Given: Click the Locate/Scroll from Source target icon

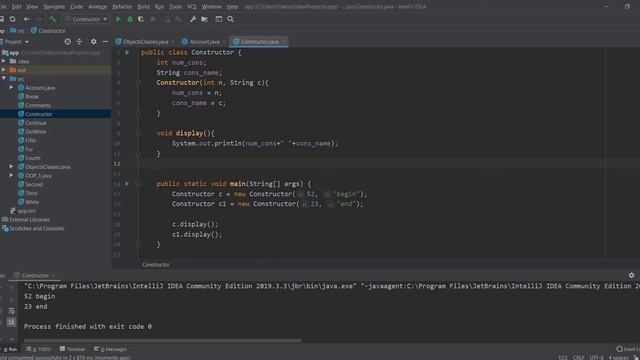Looking at the screenshot, I should [x=68, y=42].
